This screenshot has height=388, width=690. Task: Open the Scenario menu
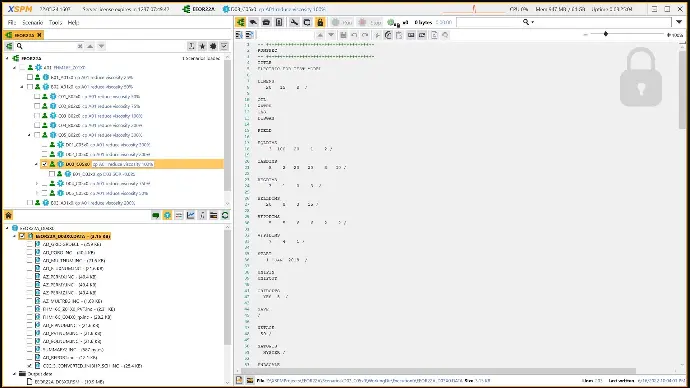point(33,22)
